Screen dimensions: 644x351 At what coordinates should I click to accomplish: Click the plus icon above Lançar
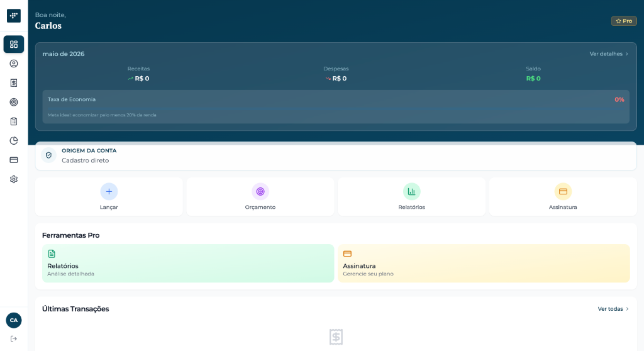pos(109,191)
